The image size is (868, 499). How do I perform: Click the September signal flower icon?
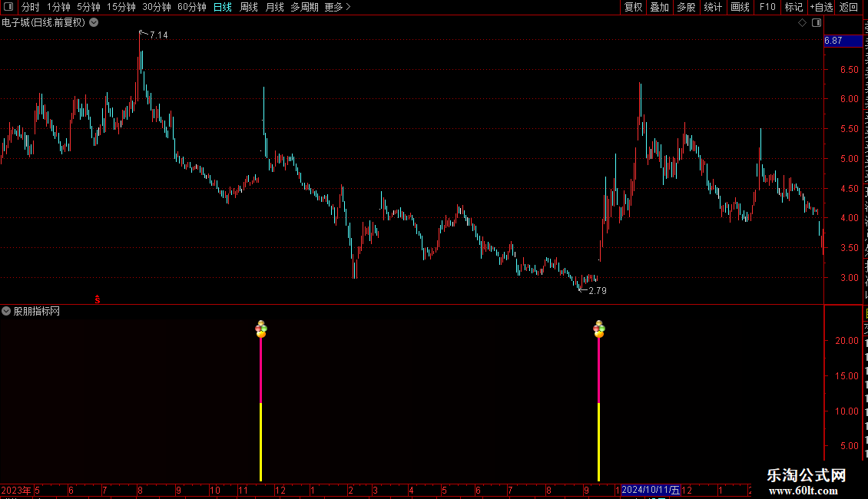[599, 329]
